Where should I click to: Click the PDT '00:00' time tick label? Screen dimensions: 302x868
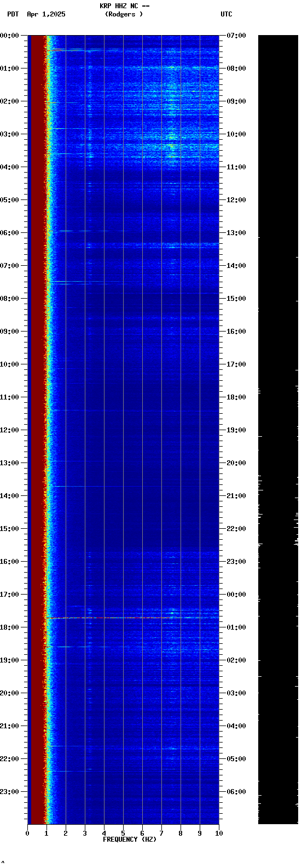click(x=10, y=36)
